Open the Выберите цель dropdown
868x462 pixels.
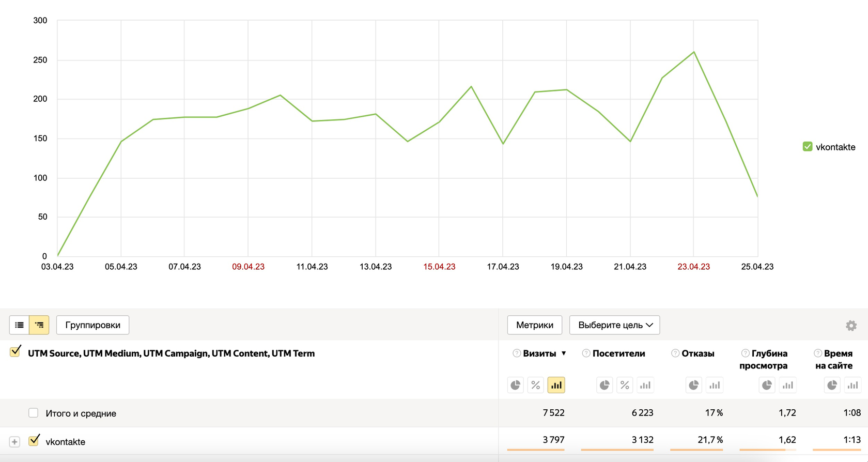(615, 325)
